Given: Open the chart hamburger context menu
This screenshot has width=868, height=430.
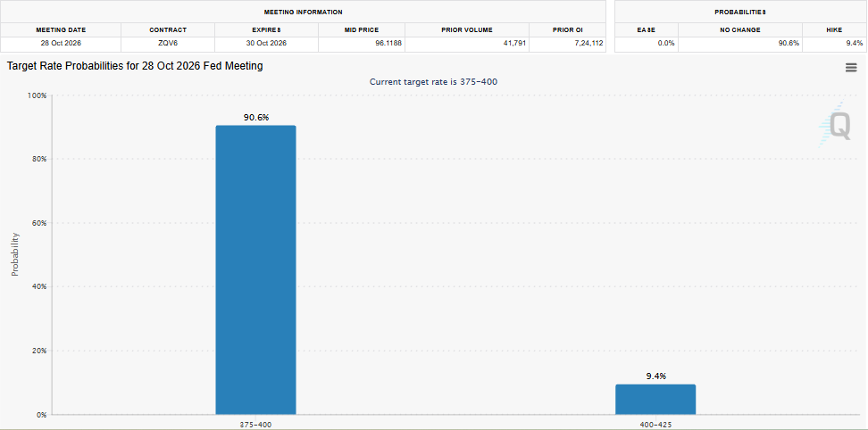Looking at the screenshot, I should point(851,68).
